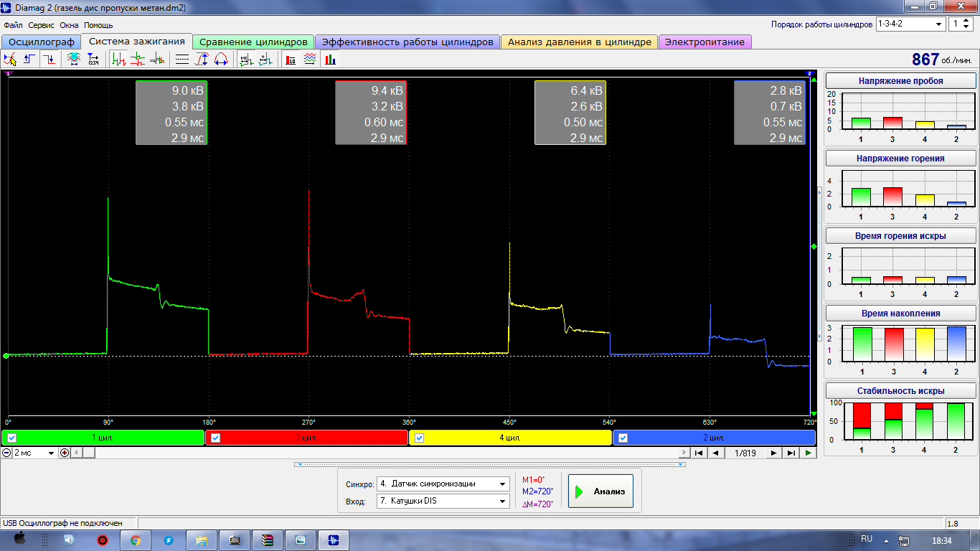Click the RU language indicator in the tray
980x551 pixels.
pyautogui.click(x=867, y=539)
